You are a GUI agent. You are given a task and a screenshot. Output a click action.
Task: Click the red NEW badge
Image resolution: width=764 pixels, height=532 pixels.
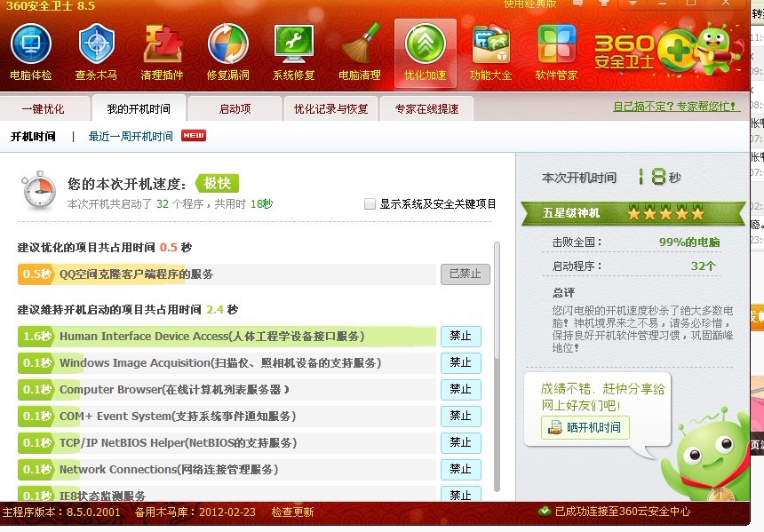click(x=194, y=135)
